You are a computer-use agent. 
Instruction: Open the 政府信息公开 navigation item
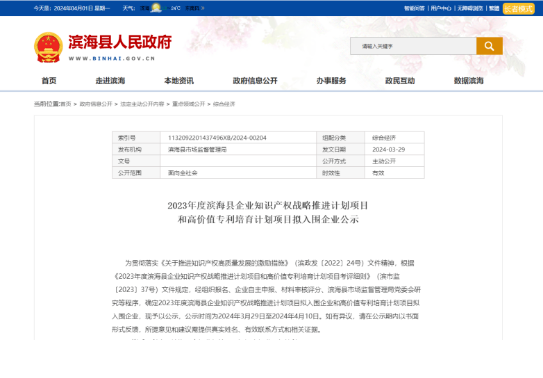coord(255,81)
